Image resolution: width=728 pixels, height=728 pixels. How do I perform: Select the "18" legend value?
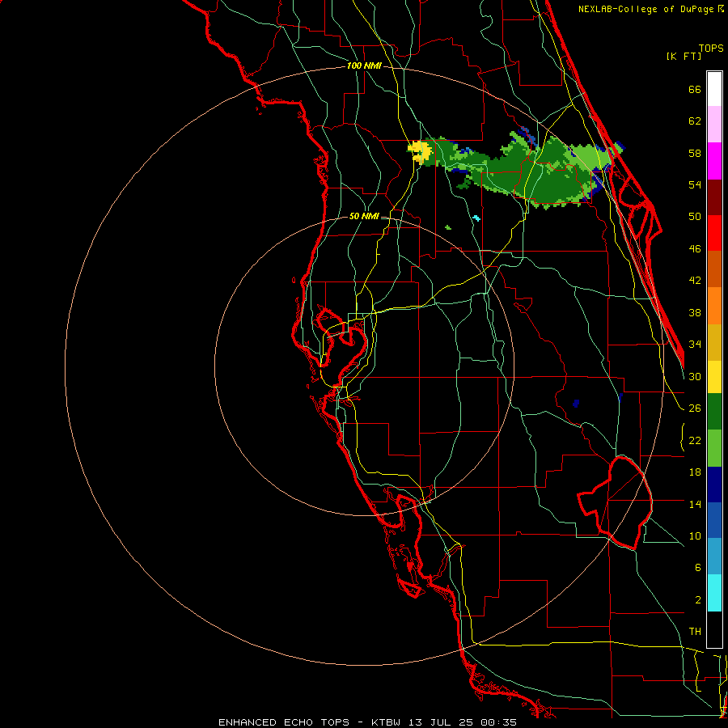tap(695, 472)
